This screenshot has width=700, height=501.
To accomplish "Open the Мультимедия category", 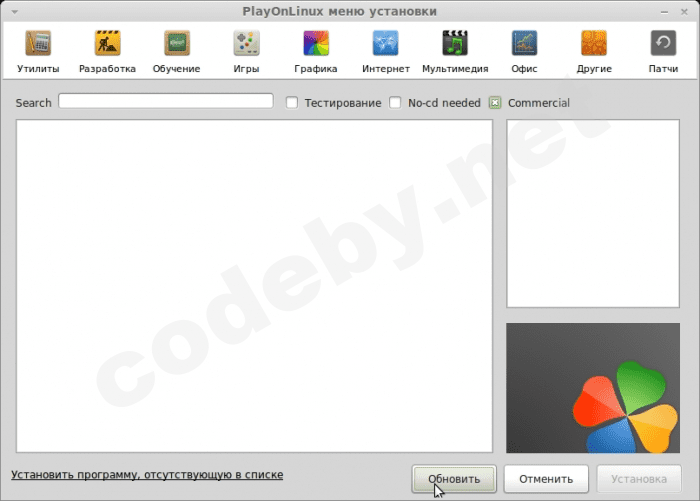I will point(455,51).
